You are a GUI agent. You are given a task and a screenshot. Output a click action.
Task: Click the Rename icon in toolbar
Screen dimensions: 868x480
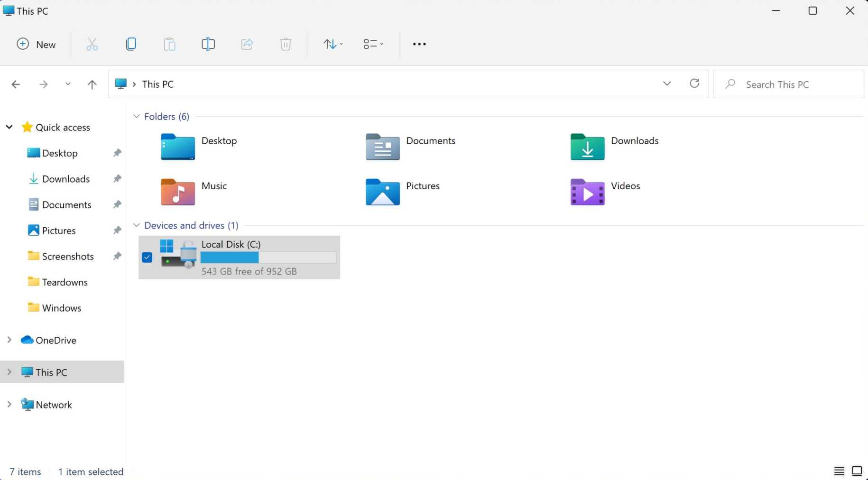pos(208,44)
